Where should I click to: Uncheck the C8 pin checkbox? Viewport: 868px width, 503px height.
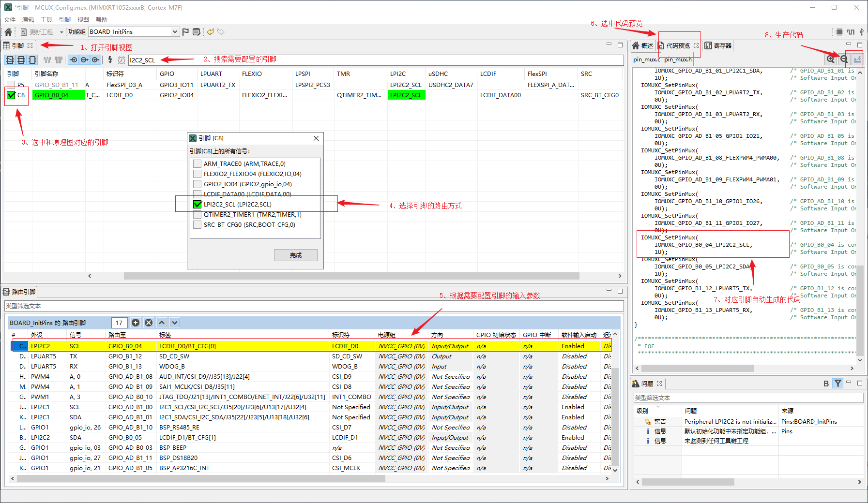pyautogui.click(x=11, y=95)
